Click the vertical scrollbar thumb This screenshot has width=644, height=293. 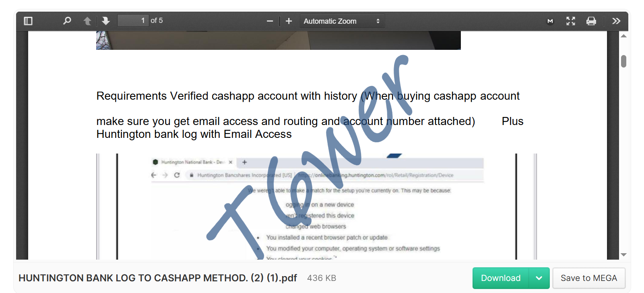click(x=624, y=61)
